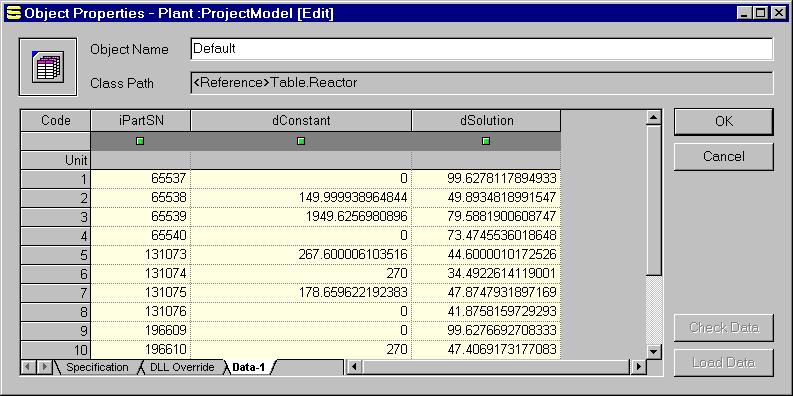The height and width of the screenshot is (396, 793).
Task: Toggle green indicator under dConstant column
Action: 301,141
